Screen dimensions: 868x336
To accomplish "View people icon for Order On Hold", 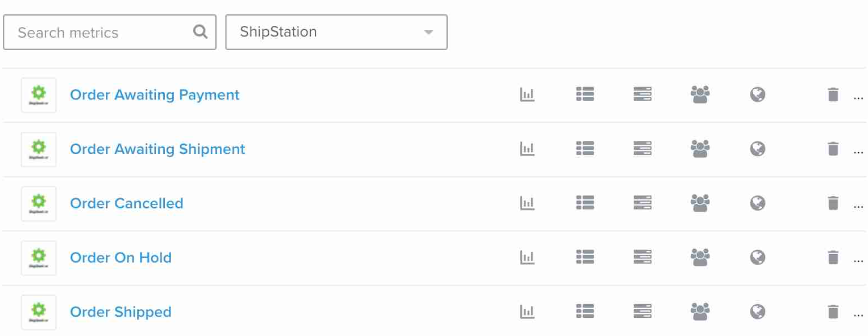I will click(700, 257).
